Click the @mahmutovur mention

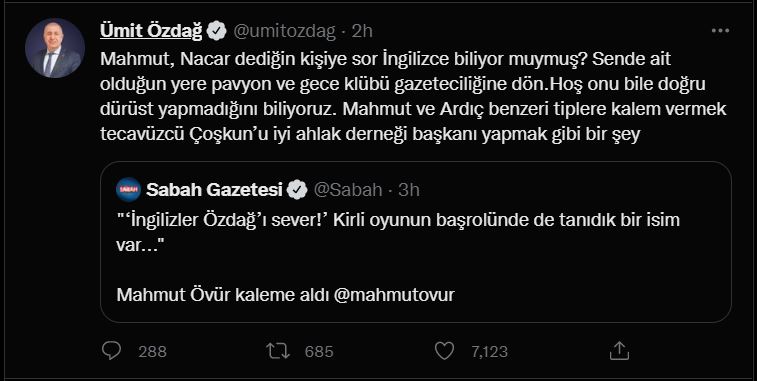(x=394, y=295)
